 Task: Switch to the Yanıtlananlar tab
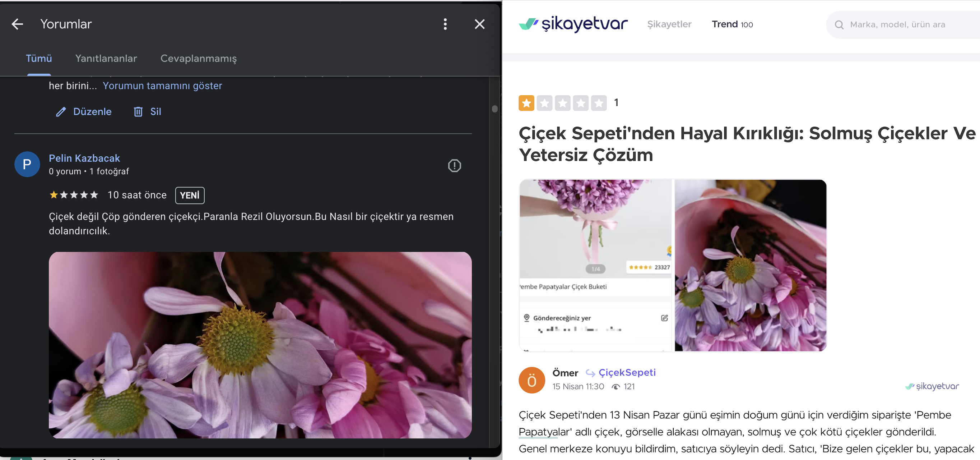(106, 58)
